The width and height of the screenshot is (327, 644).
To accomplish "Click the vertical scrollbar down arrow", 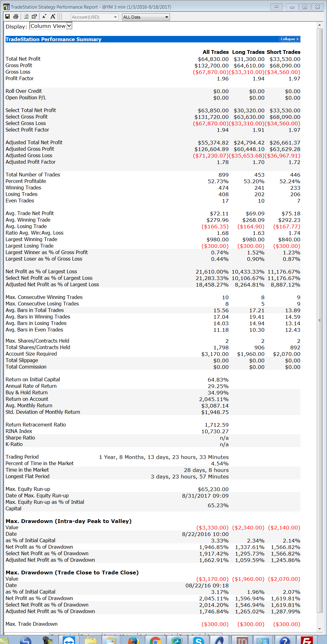I will coord(320,629).
